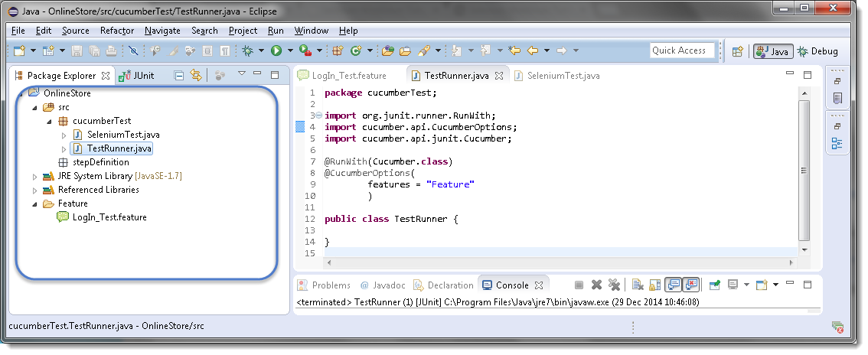Close the TestRunner.java editor tab
Image resolution: width=868 pixels, height=355 pixels.
click(x=499, y=76)
